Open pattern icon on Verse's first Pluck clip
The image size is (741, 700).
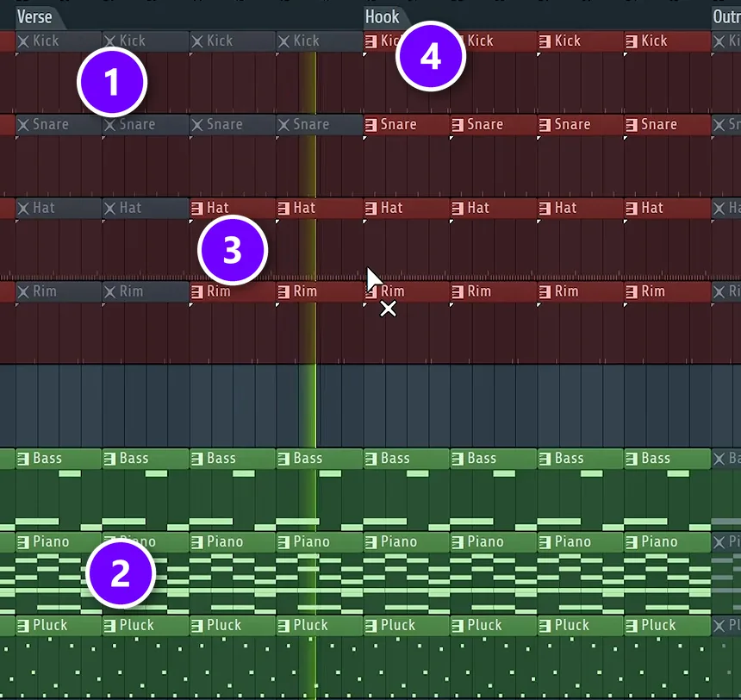23,626
